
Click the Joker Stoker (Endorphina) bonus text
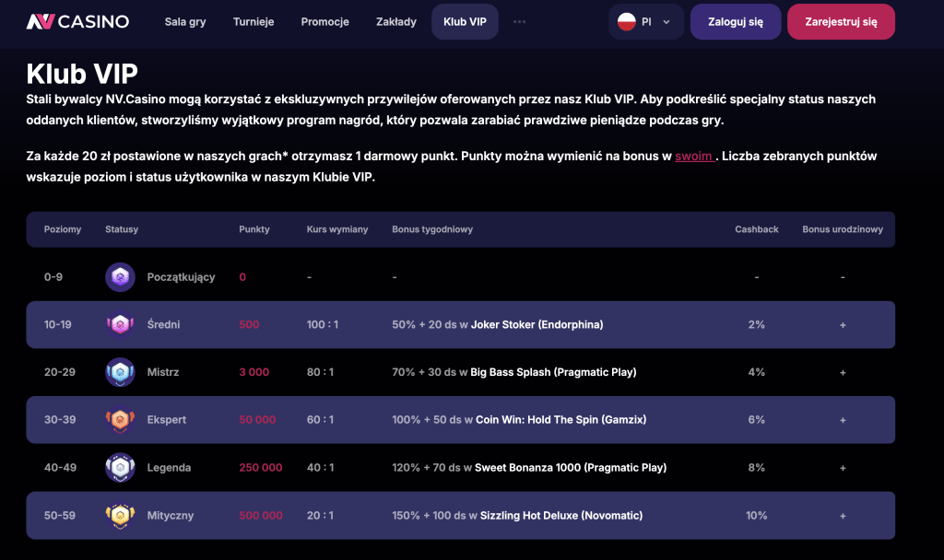(x=537, y=325)
